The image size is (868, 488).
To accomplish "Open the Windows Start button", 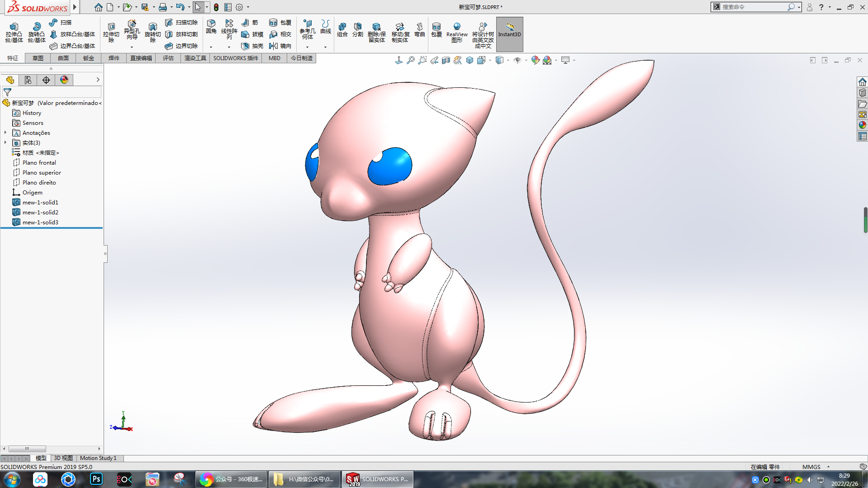I will (12, 479).
